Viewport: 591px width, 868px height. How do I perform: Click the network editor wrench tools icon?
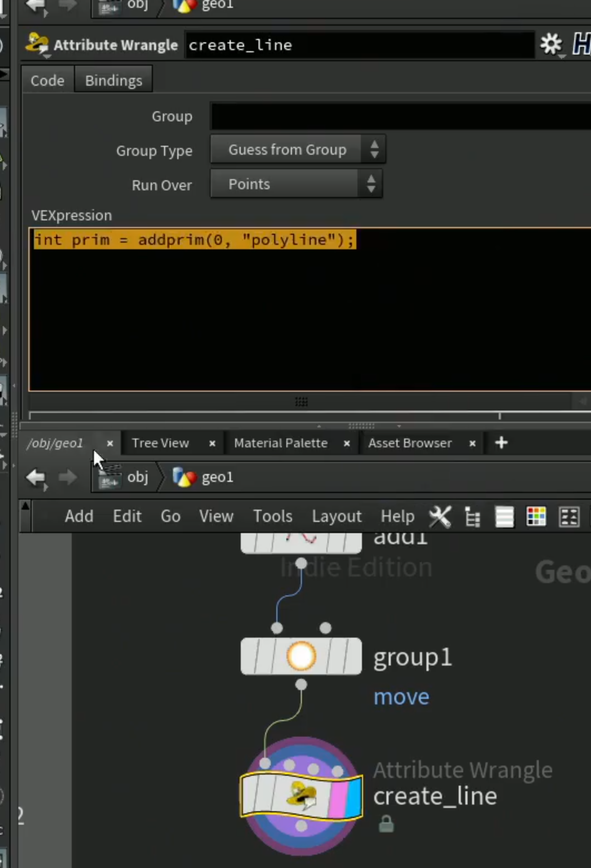[440, 516]
